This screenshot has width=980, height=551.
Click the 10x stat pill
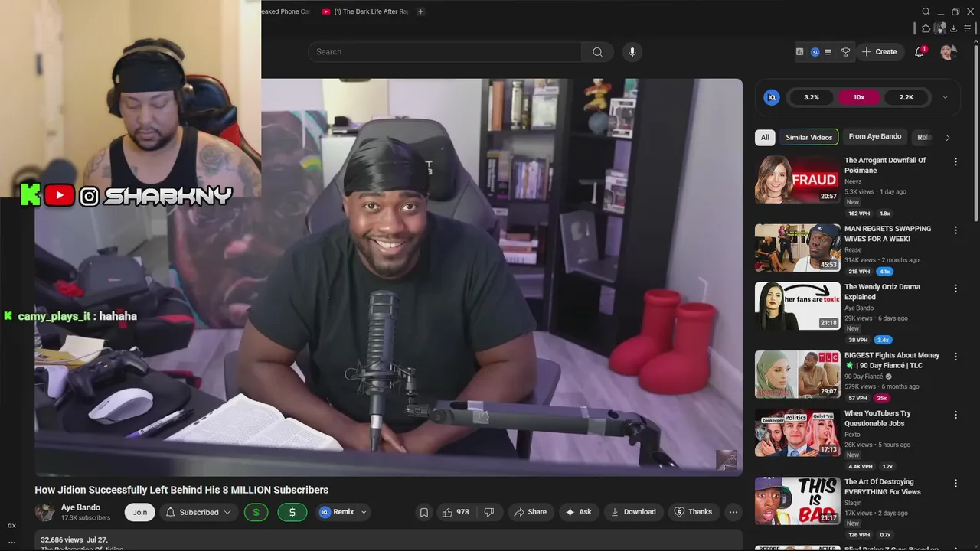point(859,97)
